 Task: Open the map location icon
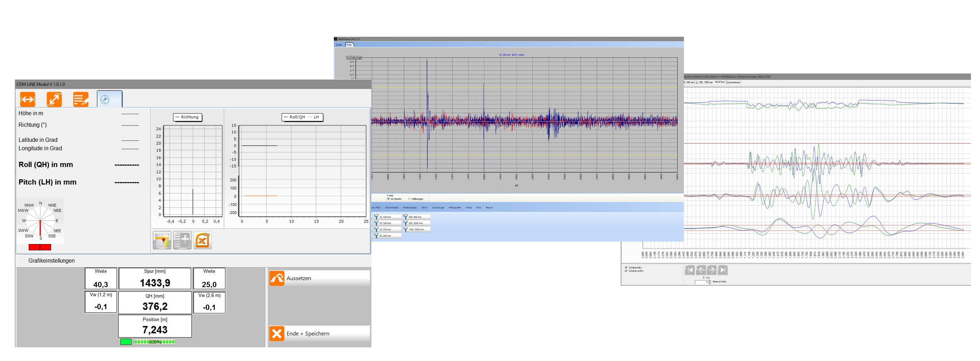[162, 241]
